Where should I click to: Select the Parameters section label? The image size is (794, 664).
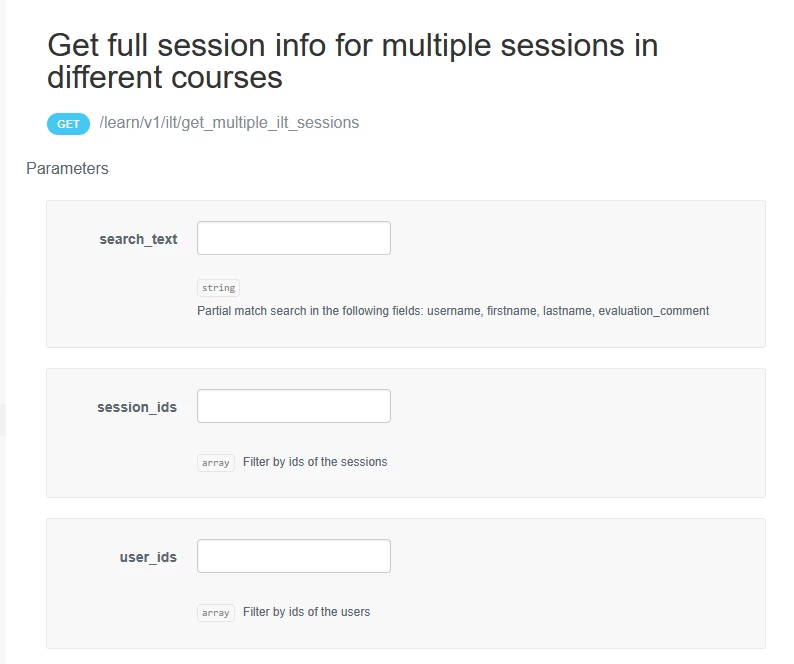click(x=67, y=169)
